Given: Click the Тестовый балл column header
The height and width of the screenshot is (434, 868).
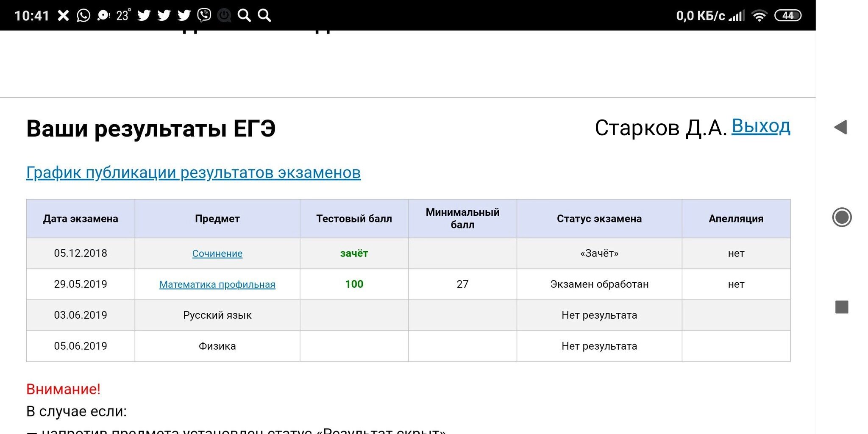Looking at the screenshot, I should 354,219.
